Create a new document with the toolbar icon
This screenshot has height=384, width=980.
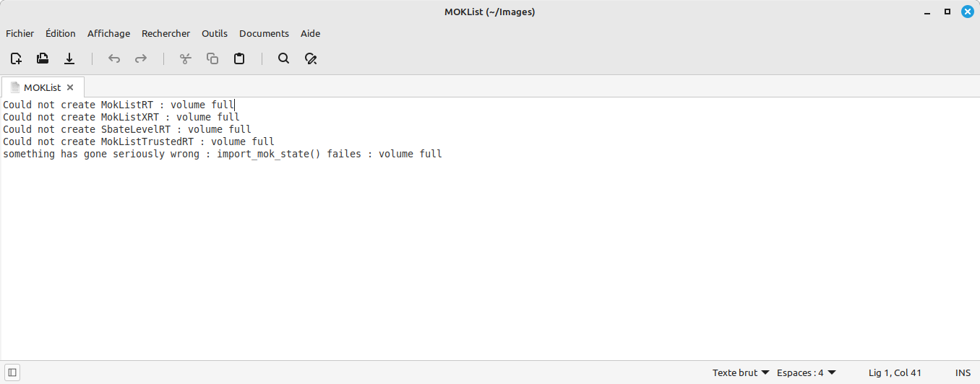point(16,58)
